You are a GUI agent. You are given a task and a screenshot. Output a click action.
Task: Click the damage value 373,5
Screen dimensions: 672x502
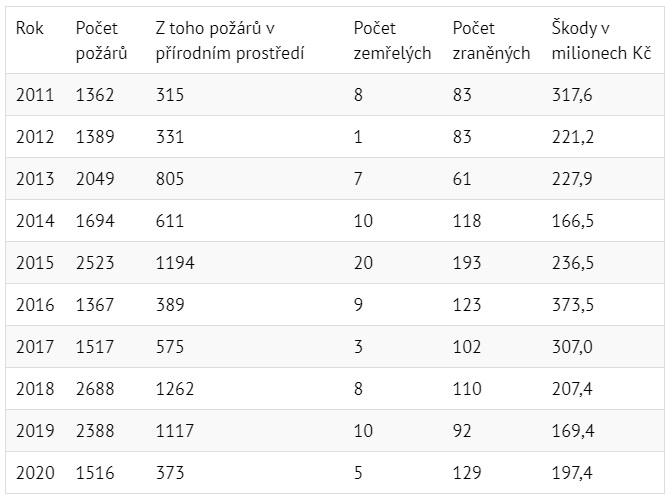[572, 304]
